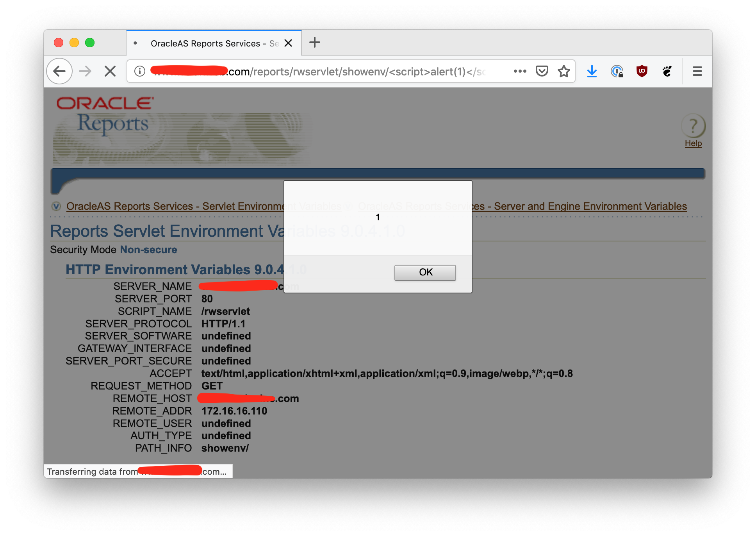Screen dimensions: 756x536
Task: Open the uBlock Origin extension
Action: coord(642,71)
